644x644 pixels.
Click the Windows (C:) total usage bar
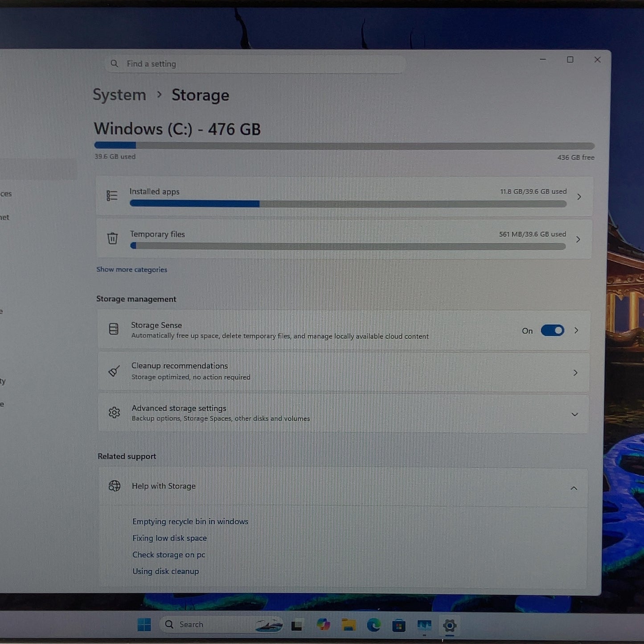tap(345, 146)
